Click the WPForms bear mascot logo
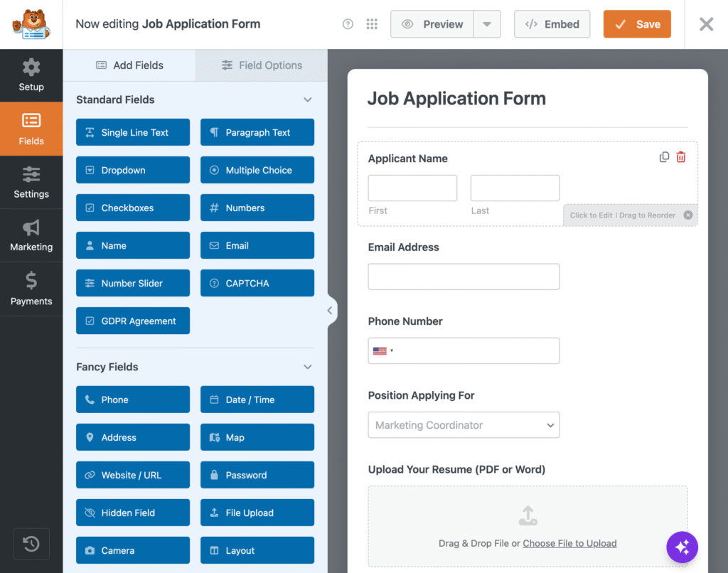This screenshot has width=728, height=573. [31, 24]
